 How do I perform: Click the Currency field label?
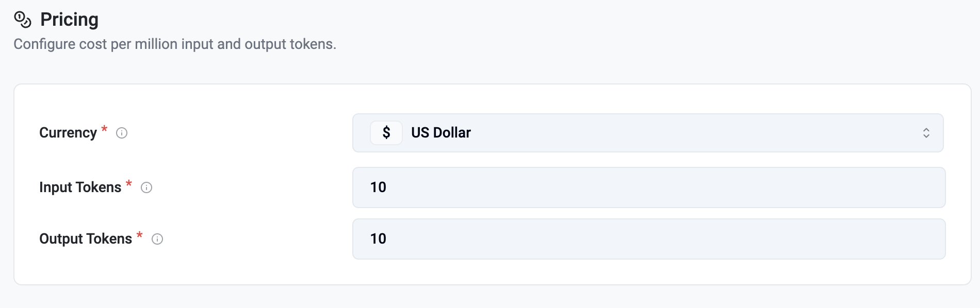click(68, 133)
